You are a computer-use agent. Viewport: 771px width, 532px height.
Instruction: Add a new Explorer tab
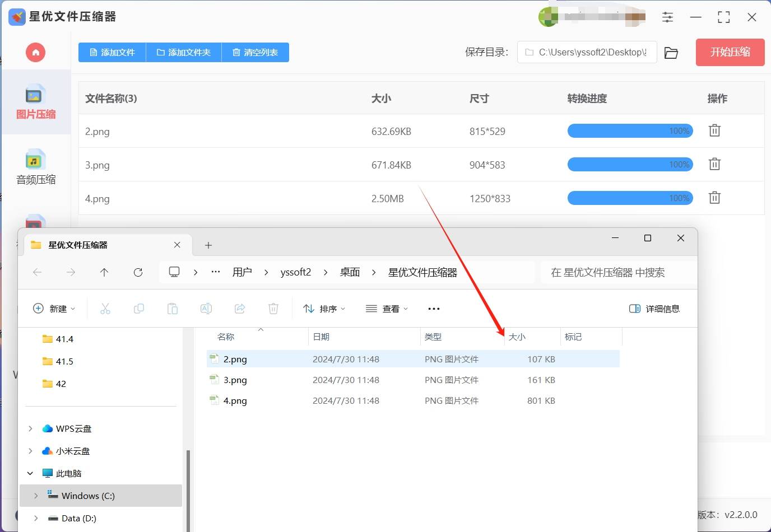point(208,245)
